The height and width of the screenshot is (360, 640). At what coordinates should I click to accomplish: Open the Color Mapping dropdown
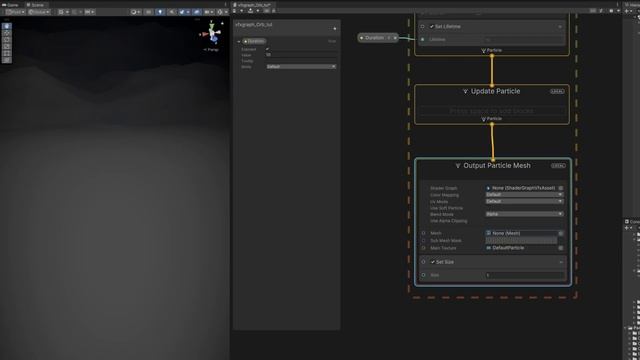tap(524, 195)
